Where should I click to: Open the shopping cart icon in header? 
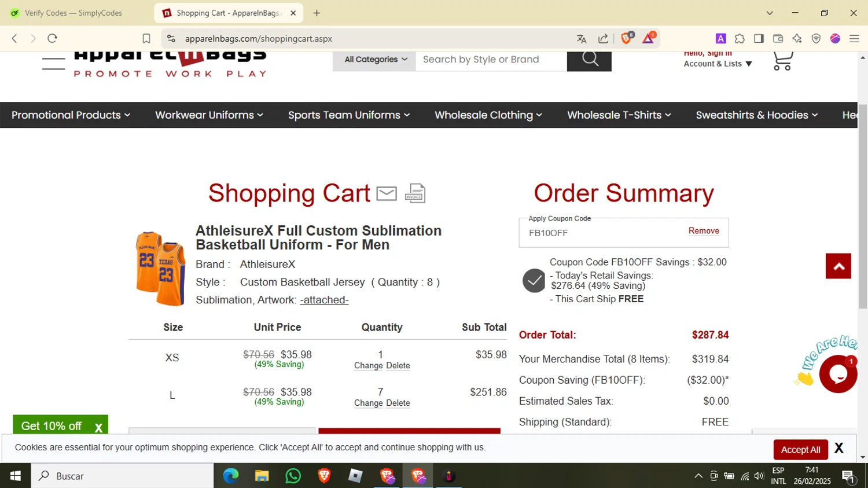(782, 61)
